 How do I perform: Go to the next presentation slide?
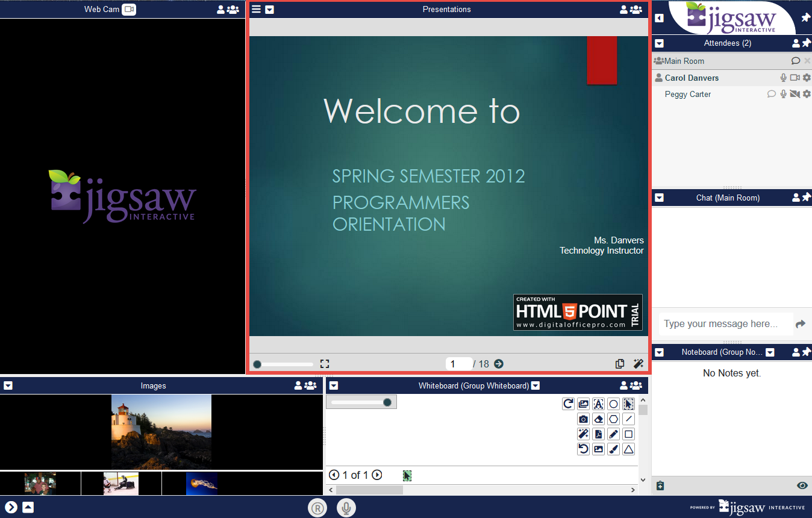click(x=499, y=364)
